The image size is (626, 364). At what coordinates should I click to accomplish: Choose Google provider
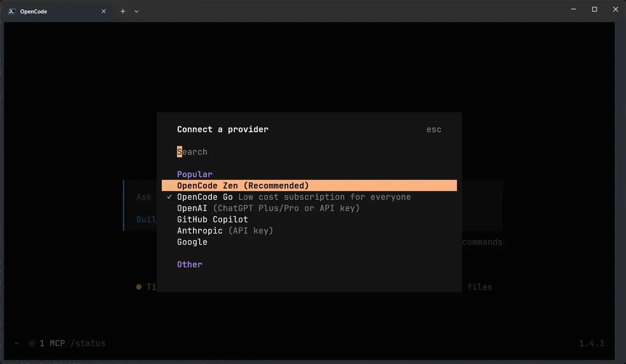coord(309,242)
